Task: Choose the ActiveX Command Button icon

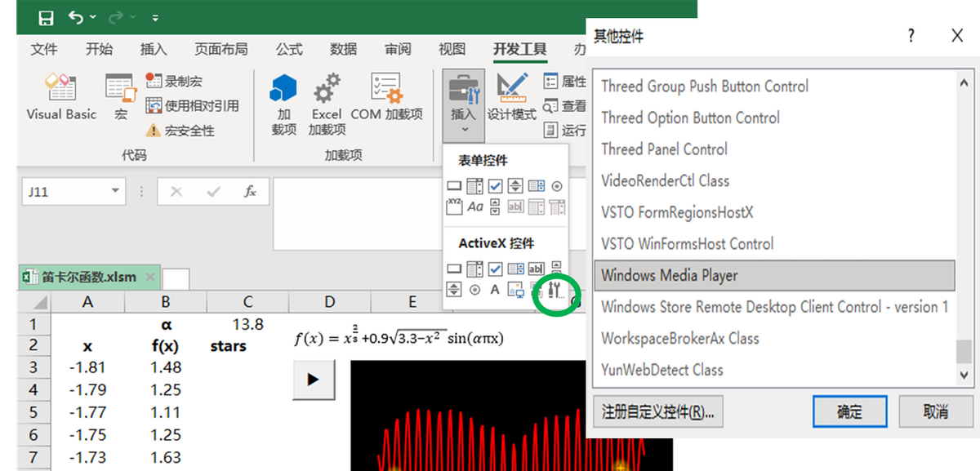Action: (454, 269)
